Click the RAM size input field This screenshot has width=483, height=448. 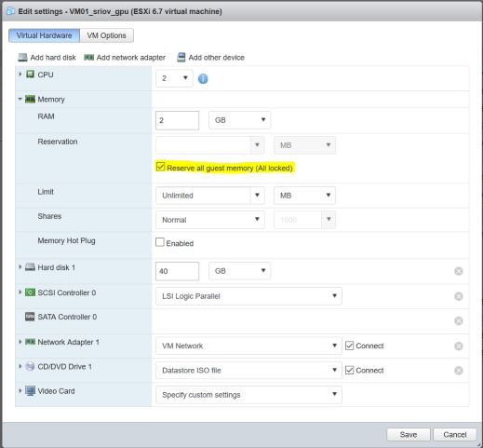pyautogui.click(x=177, y=120)
